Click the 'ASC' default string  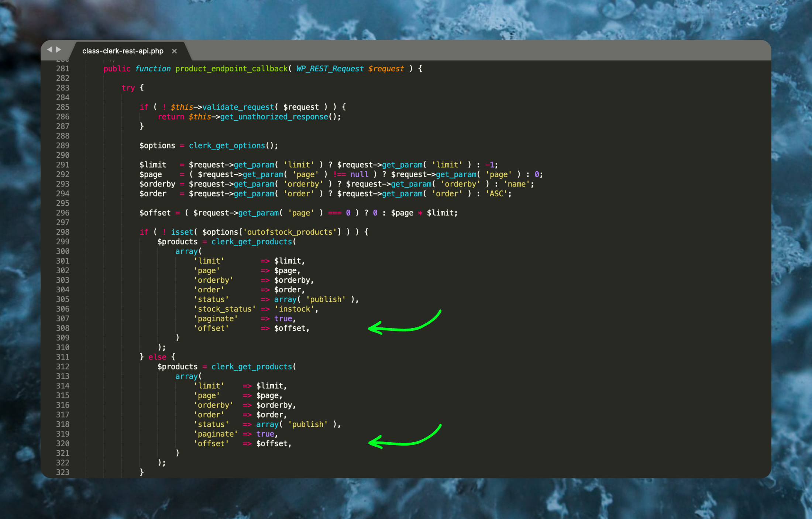click(x=496, y=193)
